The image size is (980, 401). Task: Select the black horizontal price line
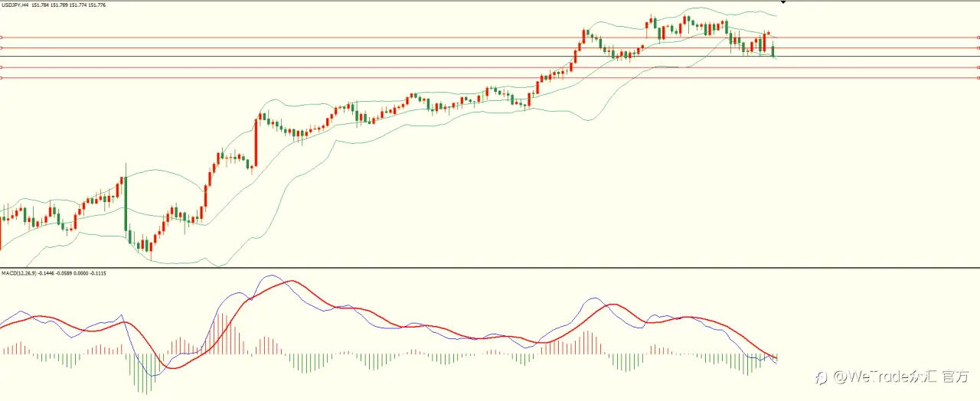[x=490, y=57]
